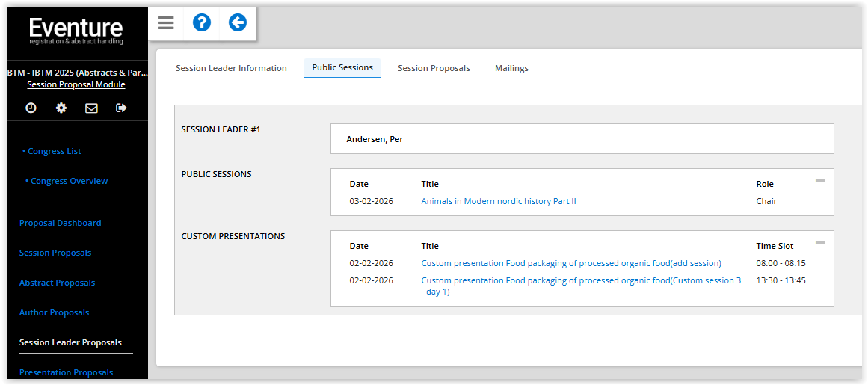Open the Session Proposals tab
The image size is (868, 385).
coord(434,68)
